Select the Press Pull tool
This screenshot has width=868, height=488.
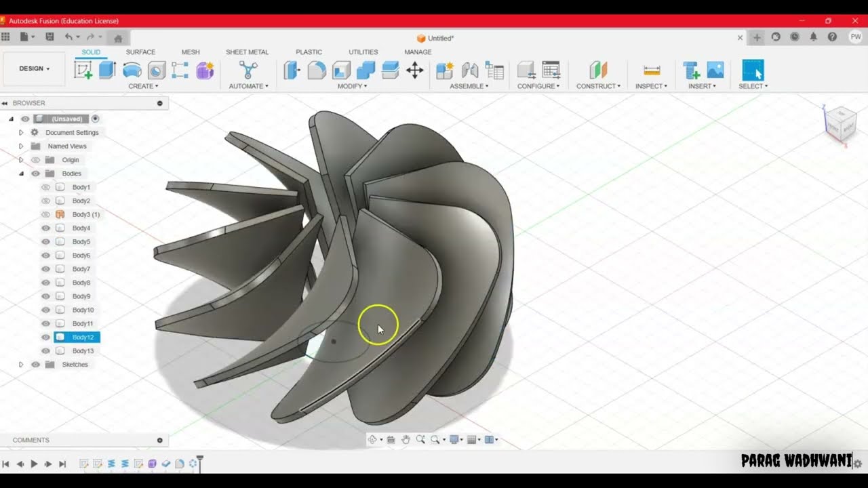(x=292, y=70)
